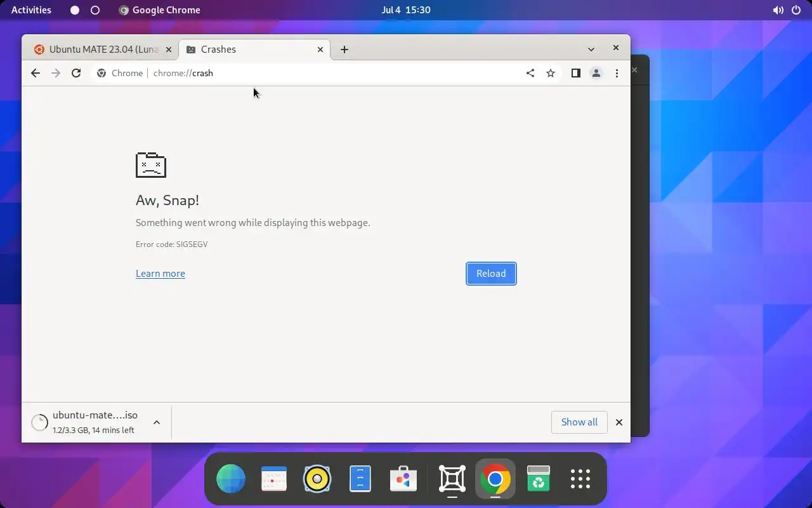Click the sad folder crash icon

(151, 165)
